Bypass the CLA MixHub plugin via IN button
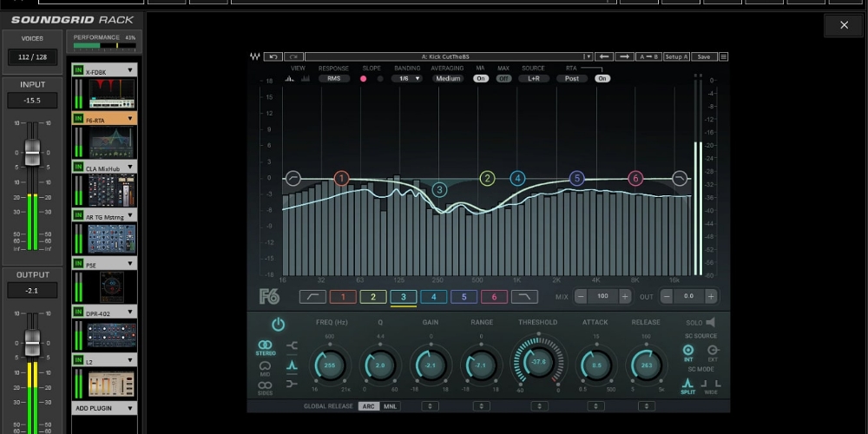The width and height of the screenshot is (868, 434). click(x=78, y=168)
